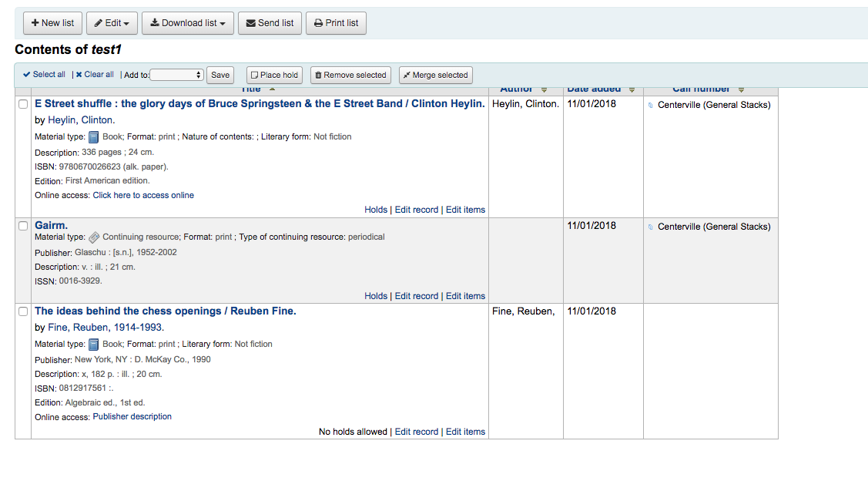Sort by Date added column icon

(632, 90)
